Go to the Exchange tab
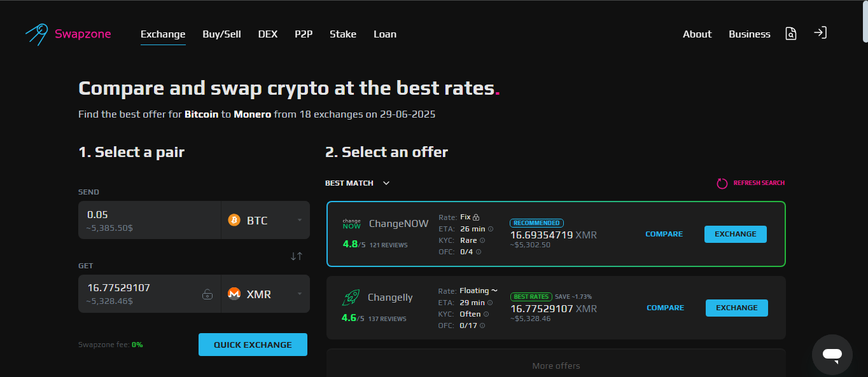This screenshot has height=377, width=868. tap(163, 34)
